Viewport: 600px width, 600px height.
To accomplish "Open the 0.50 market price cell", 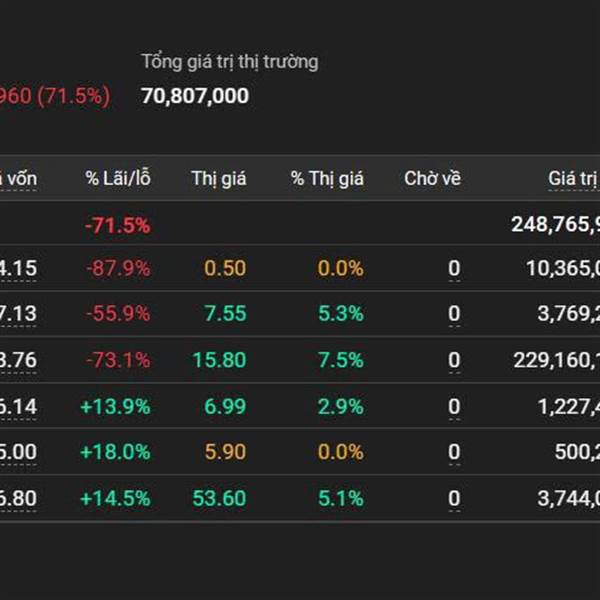I will coord(225,269).
